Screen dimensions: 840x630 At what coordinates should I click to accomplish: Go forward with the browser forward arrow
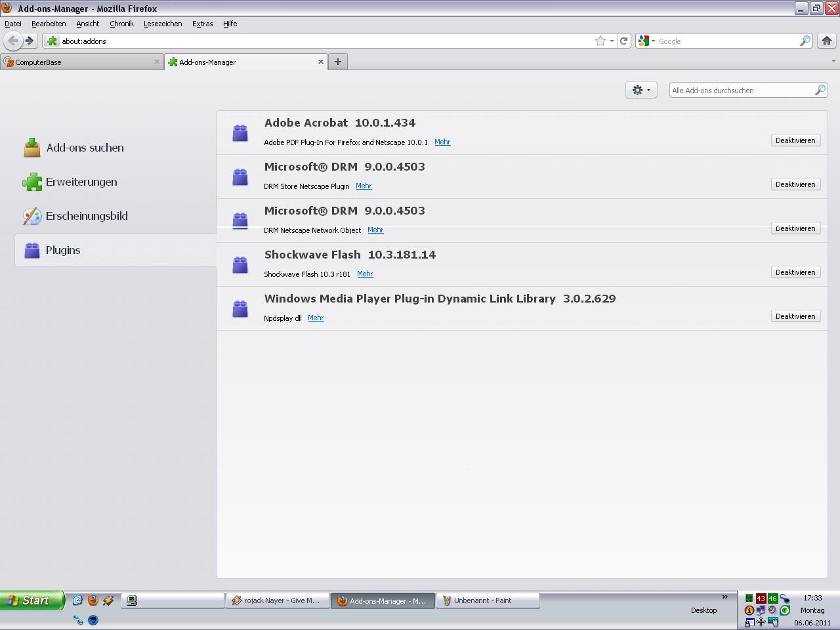(x=29, y=41)
